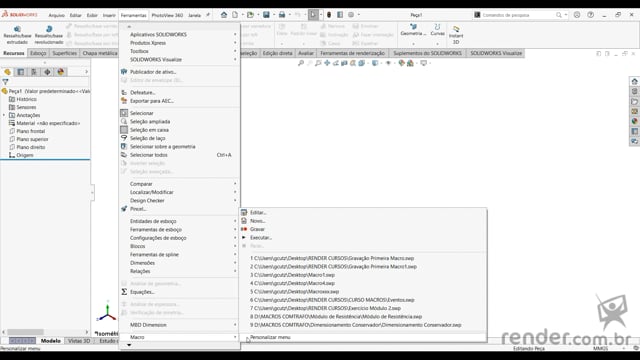Click the Appearances icon in right task pane
Viewport: 640px width, 360px height.
[x=634, y=121]
